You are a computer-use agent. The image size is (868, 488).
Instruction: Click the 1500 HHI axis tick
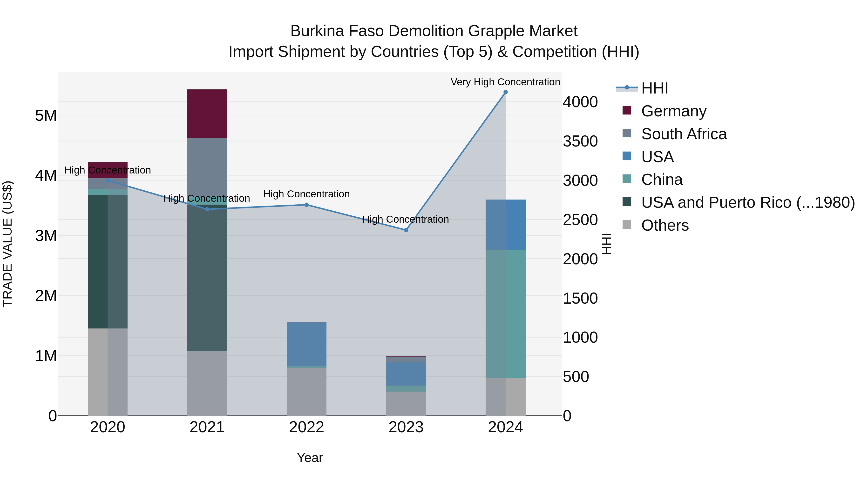pyautogui.click(x=580, y=298)
